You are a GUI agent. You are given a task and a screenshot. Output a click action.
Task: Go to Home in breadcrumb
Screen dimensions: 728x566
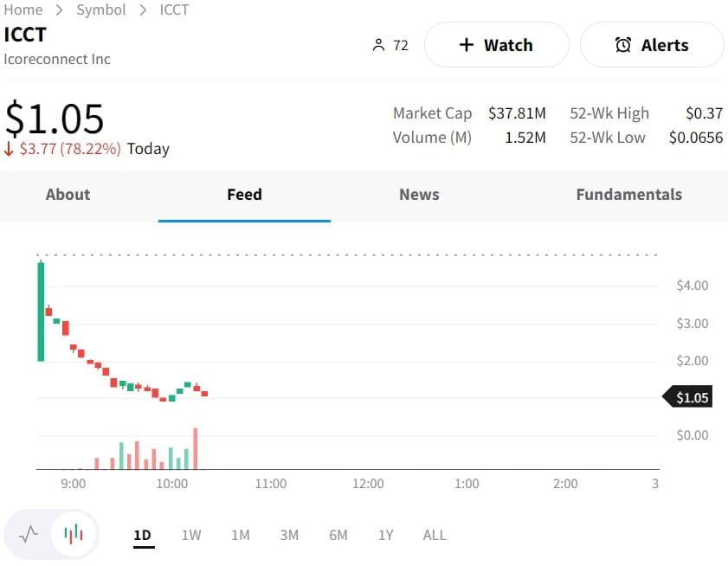[23, 10]
